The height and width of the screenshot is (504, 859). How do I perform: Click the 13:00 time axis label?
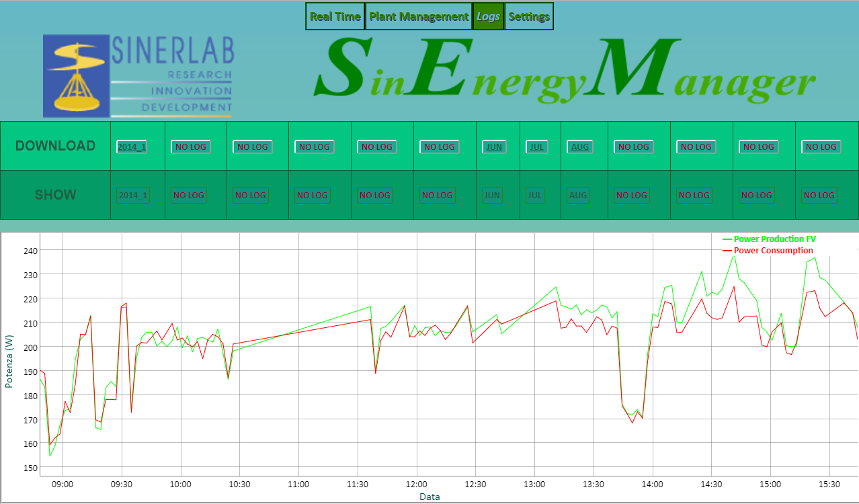tap(534, 484)
